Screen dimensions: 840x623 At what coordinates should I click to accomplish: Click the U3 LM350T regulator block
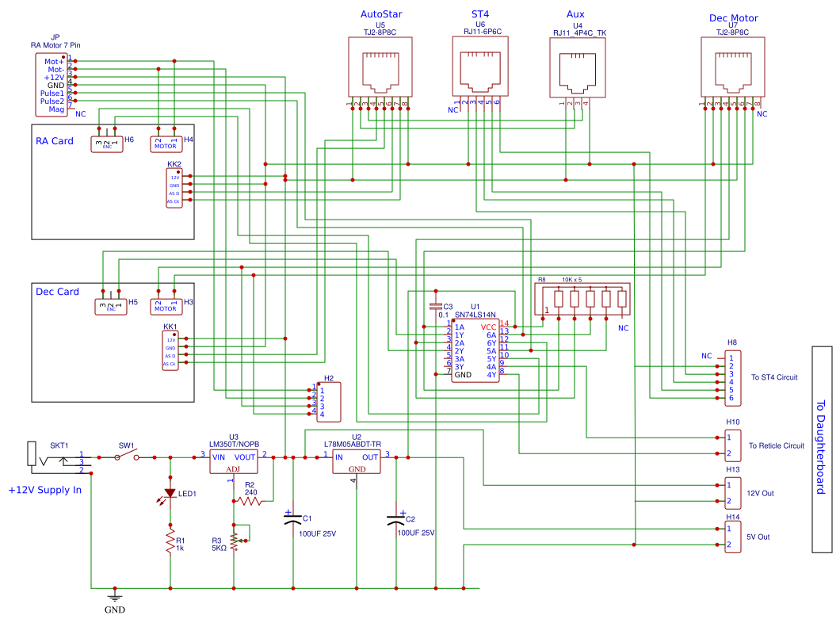pos(234,461)
